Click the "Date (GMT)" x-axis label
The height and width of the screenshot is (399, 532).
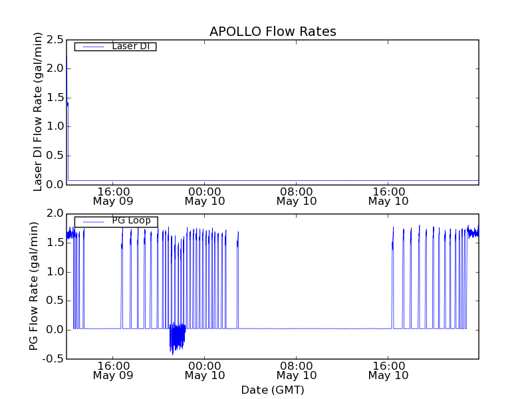[x=273, y=390]
